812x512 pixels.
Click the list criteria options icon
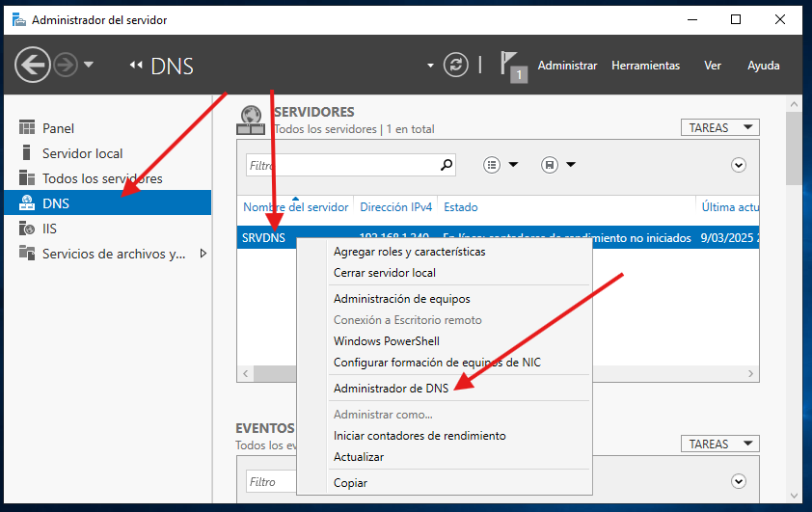coord(492,165)
